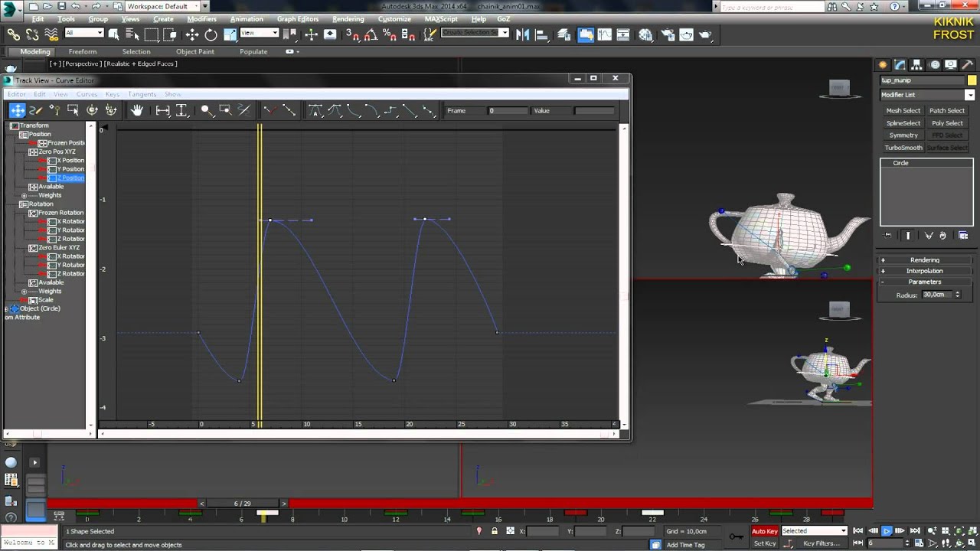
Task: Open the reference coordinate View dropdown
Action: [260, 33]
